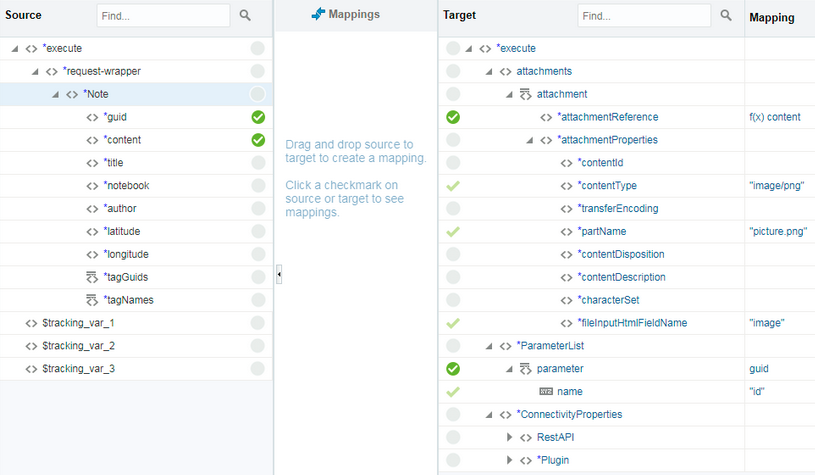Click the green checkmark next to source guid
This screenshot has height=475, width=815.
pyautogui.click(x=258, y=117)
